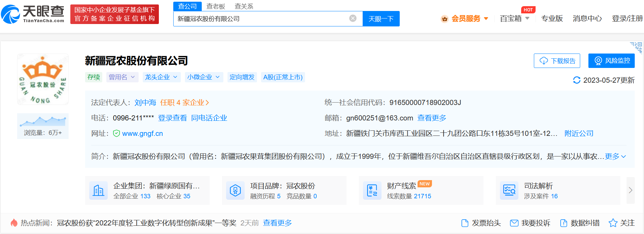Switch to the 查关系 tab
Viewport: 644px width, 234px height.
244,6
